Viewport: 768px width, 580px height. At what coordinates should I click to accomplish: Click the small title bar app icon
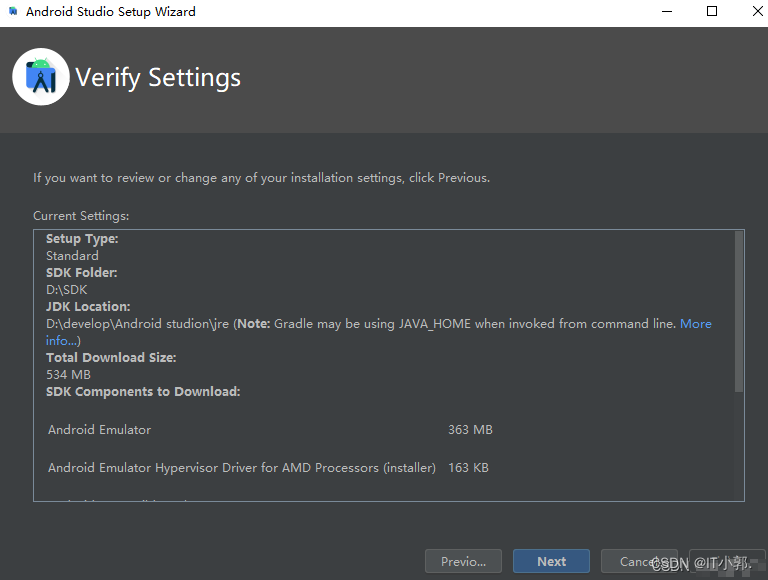pyautogui.click(x=13, y=11)
